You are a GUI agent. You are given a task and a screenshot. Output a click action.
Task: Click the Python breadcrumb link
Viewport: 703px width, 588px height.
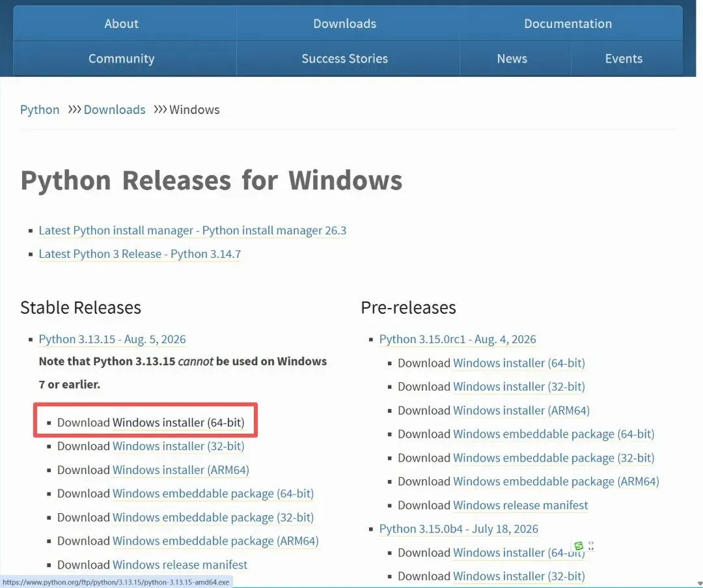click(x=40, y=110)
